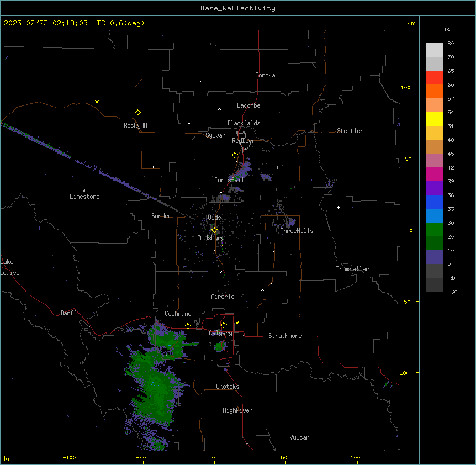Select the Lacombe city label
This screenshot has width=476, height=465.
pos(248,105)
